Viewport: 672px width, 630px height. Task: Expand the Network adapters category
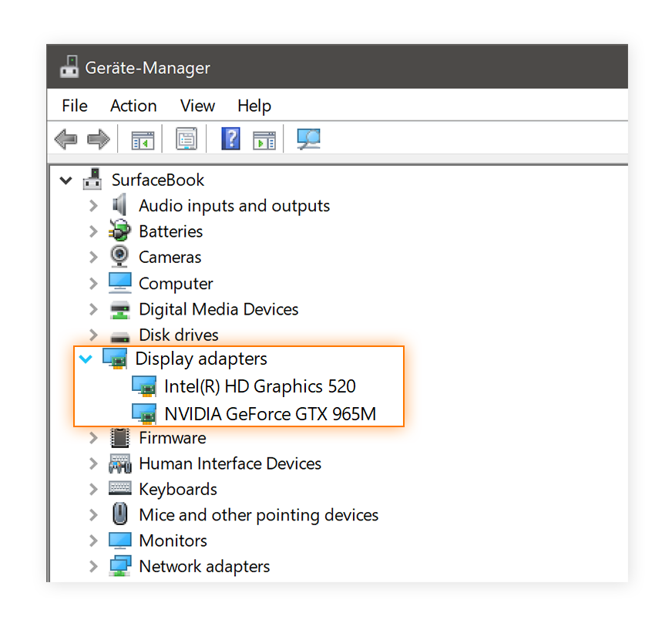tap(93, 566)
